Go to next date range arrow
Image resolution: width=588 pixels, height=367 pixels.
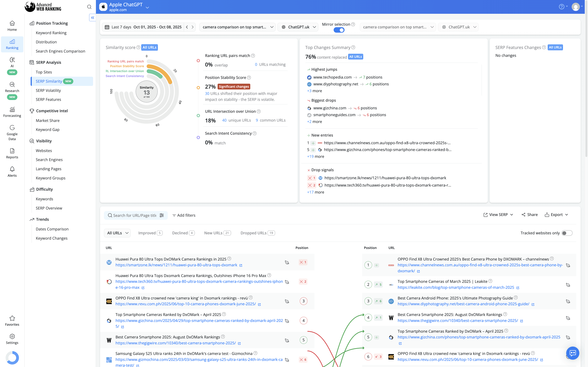pos(193,27)
